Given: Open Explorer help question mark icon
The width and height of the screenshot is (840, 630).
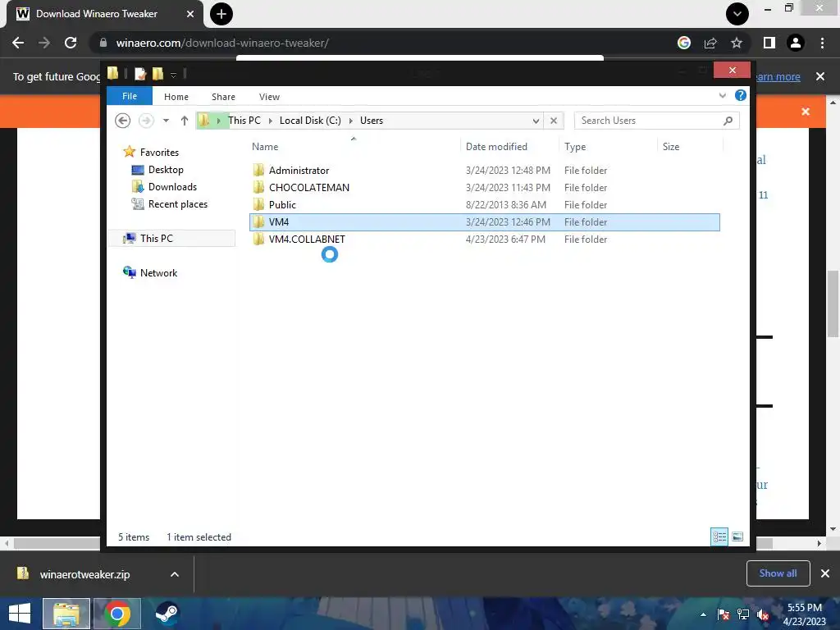Looking at the screenshot, I should click(x=741, y=95).
